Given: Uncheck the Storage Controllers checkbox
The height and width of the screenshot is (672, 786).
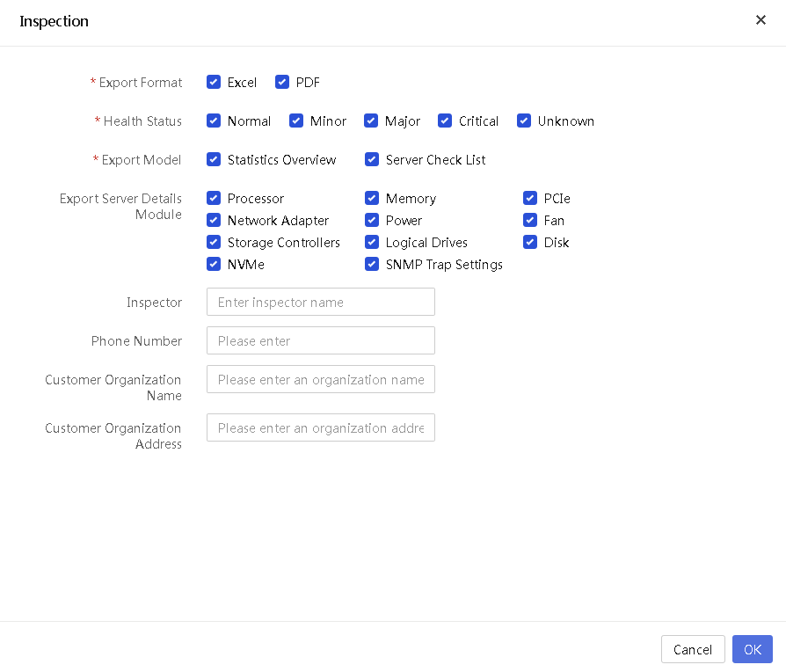Looking at the screenshot, I should (214, 242).
